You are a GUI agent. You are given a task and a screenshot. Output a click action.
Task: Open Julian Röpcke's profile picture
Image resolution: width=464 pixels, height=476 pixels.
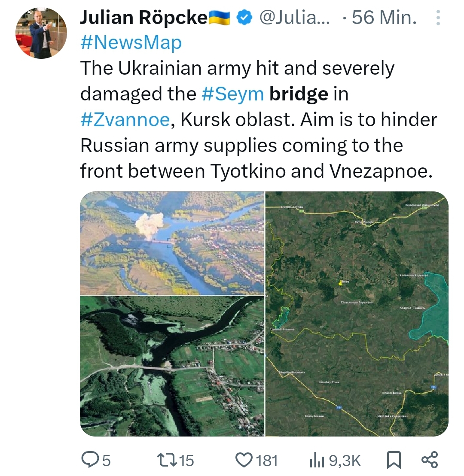[41, 33]
